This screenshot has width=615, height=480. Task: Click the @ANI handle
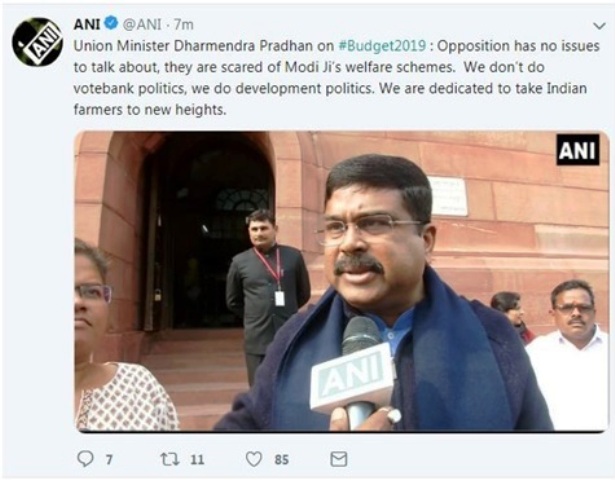(142, 24)
